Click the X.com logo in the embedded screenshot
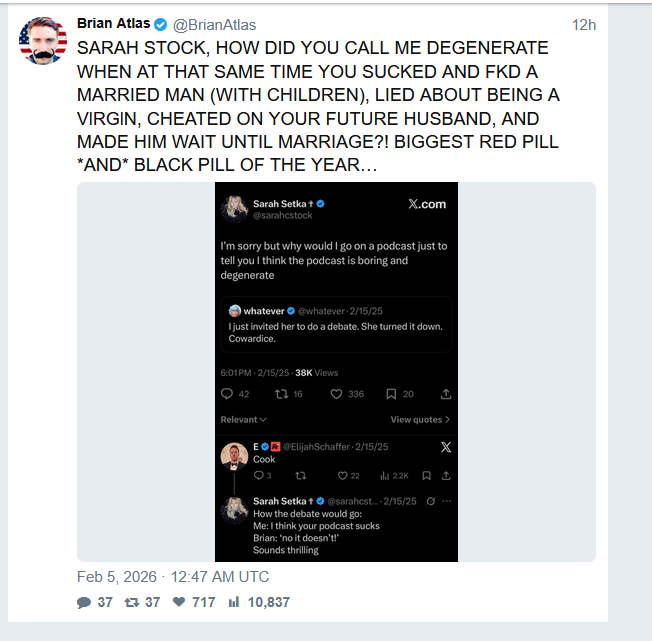This screenshot has width=652, height=641. [427, 204]
